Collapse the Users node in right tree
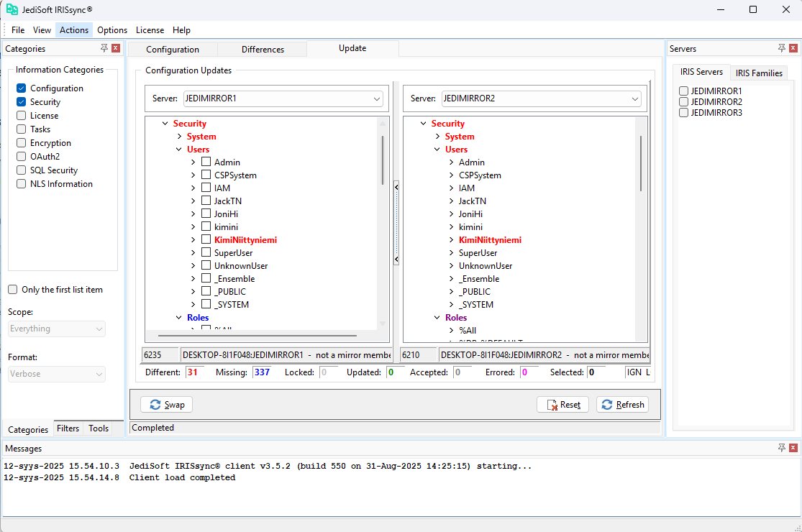802x532 pixels. pos(437,150)
